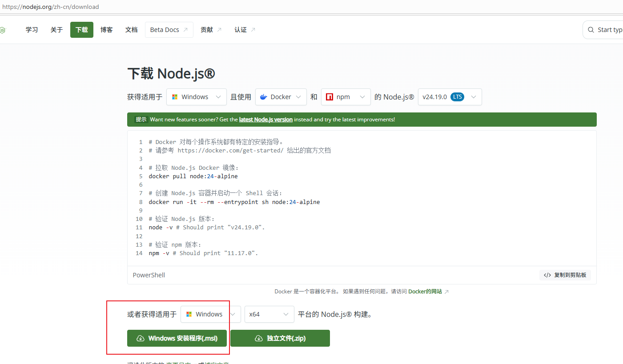Open the npm package manager dropdown
This screenshot has height=364, width=623.
point(346,97)
